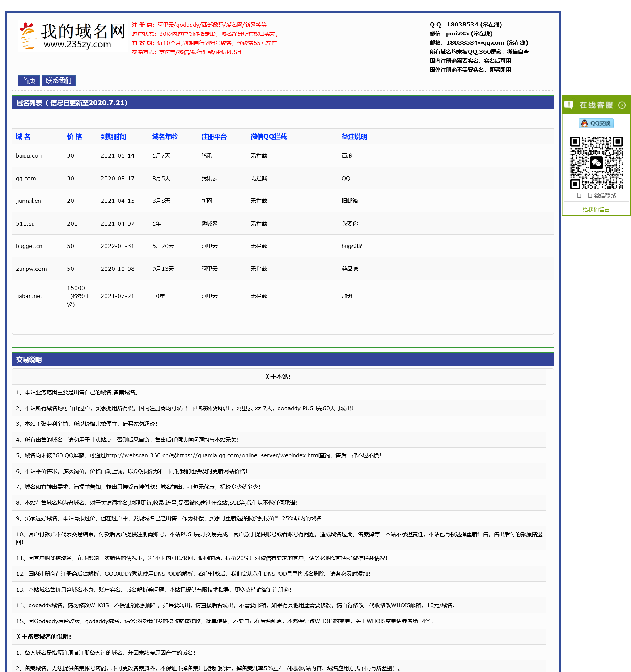Click the message bubble icon on 在线客服 header

coord(569,105)
